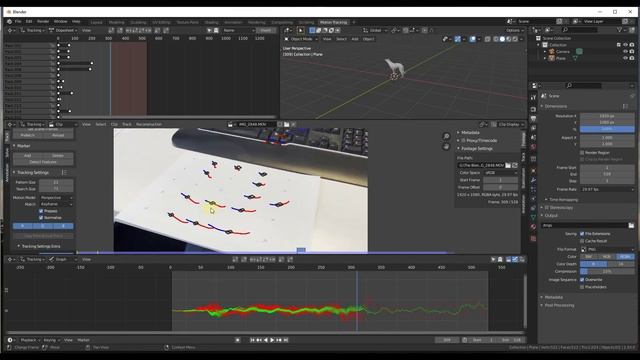The width and height of the screenshot is (640, 360).
Task: Open the File menu
Action: (x=18, y=21)
